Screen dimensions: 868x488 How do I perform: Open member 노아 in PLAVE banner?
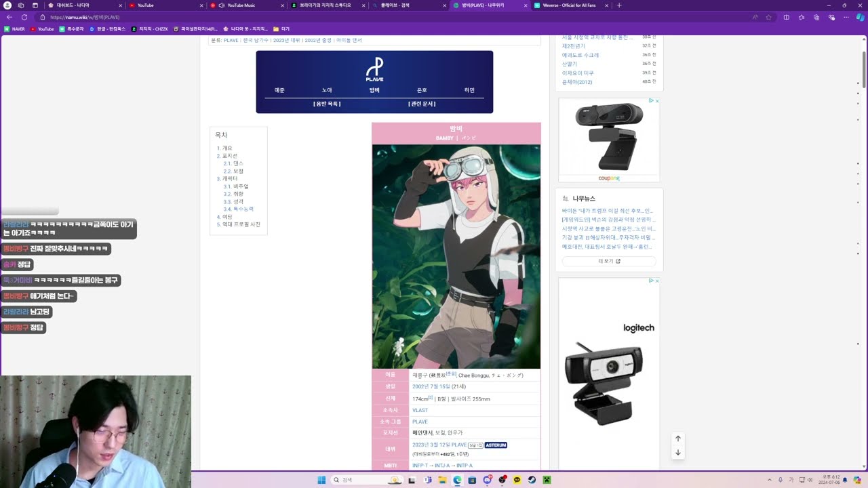[x=327, y=90]
